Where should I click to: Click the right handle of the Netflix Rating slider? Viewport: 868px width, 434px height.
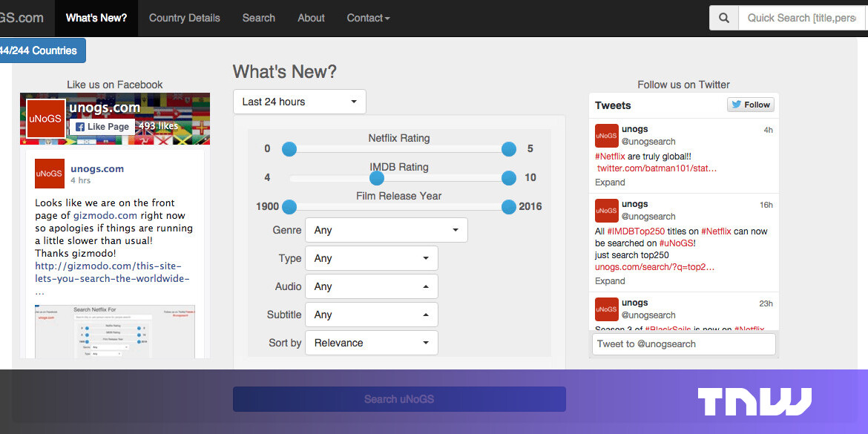point(508,149)
